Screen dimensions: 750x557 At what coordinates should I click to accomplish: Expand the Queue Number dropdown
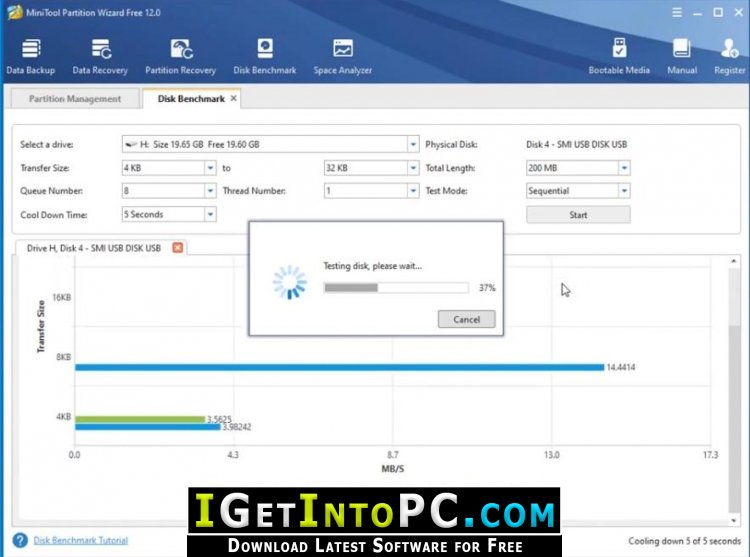pyautogui.click(x=210, y=191)
